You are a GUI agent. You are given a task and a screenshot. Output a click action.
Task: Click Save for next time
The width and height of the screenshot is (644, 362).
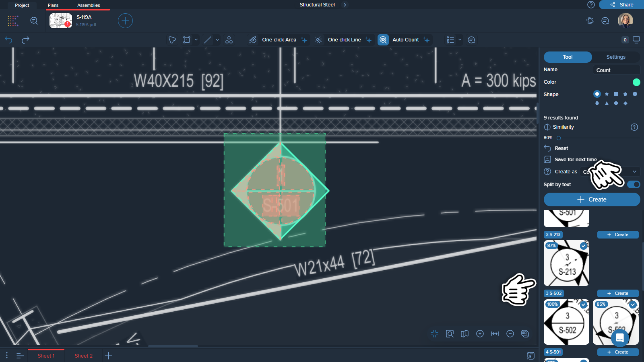[570, 159]
